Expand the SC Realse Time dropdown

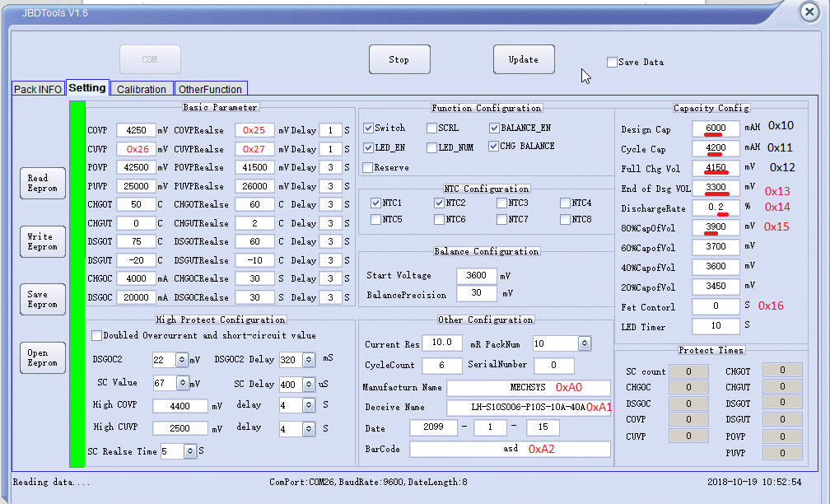(190, 451)
